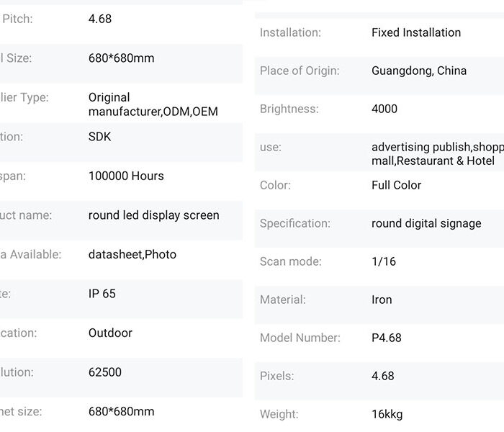
Task: Click the Scan mode value 1/16
Action: 384,261
